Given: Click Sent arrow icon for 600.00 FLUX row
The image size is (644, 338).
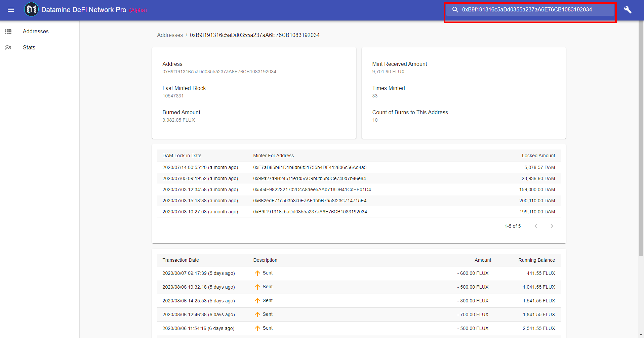Looking at the screenshot, I should click(x=257, y=273).
